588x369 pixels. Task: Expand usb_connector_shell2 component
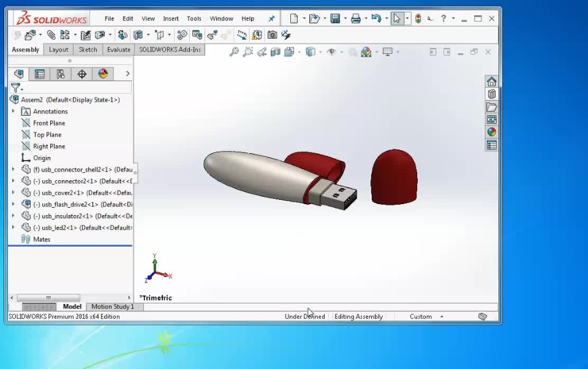[13, 169]
